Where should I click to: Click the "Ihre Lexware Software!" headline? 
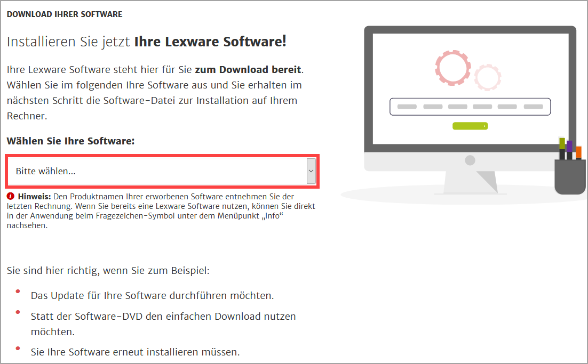coord(210,42)
